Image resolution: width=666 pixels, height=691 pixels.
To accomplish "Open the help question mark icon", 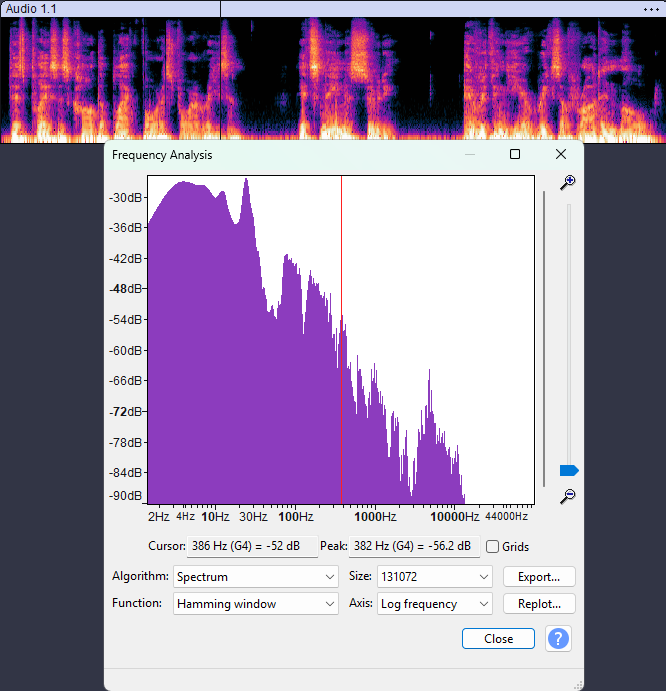I will coord(558,638).
